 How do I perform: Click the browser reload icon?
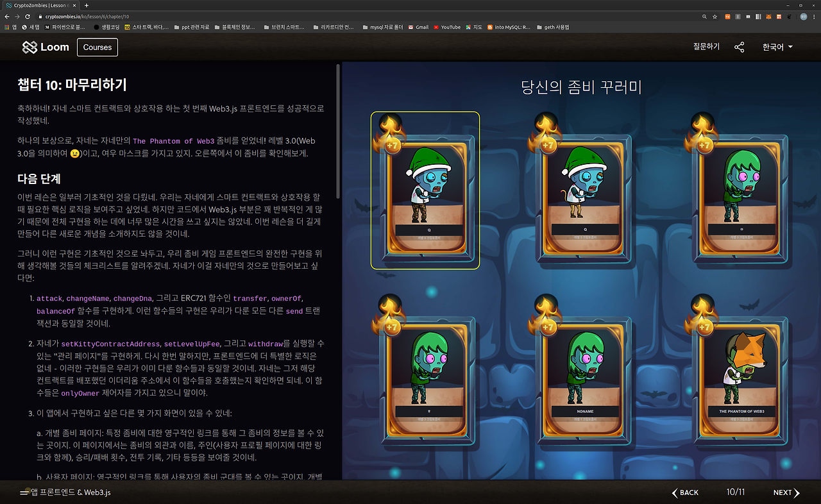pos(28,16)
